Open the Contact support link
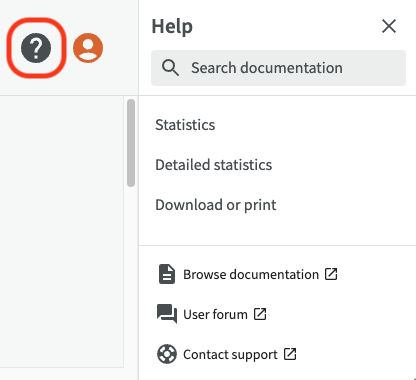 (x=230, y=354)
